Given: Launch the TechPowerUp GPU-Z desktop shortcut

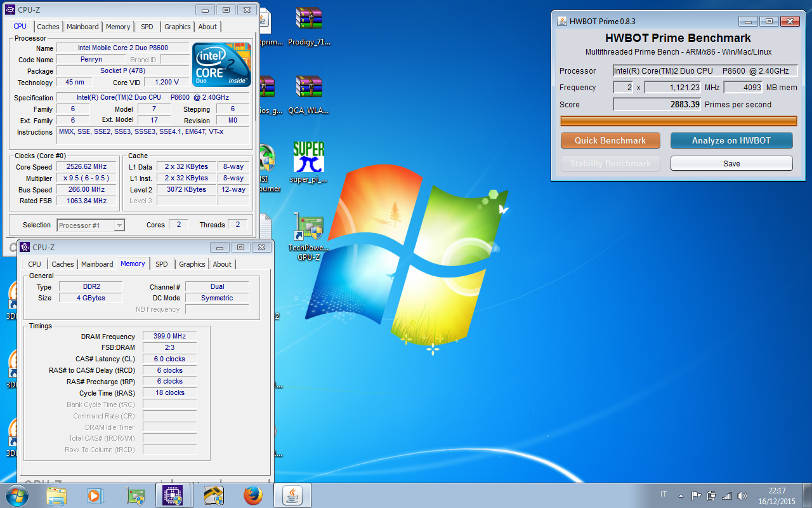Looking at the screenshot, I should point(309,237).
